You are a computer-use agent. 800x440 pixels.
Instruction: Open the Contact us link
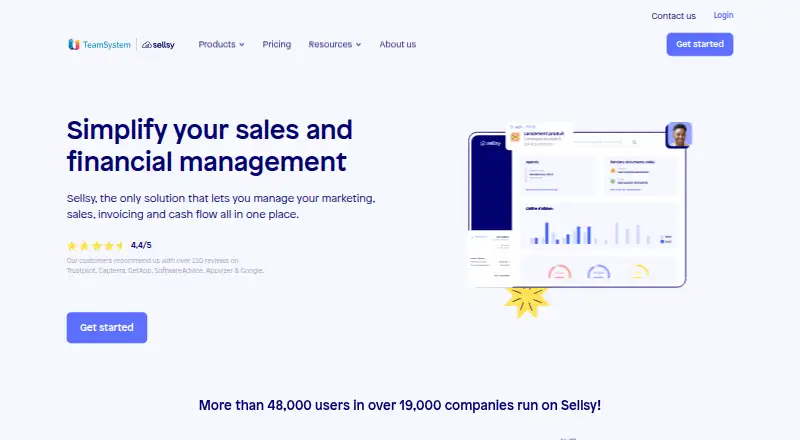(x=673, y=16)
